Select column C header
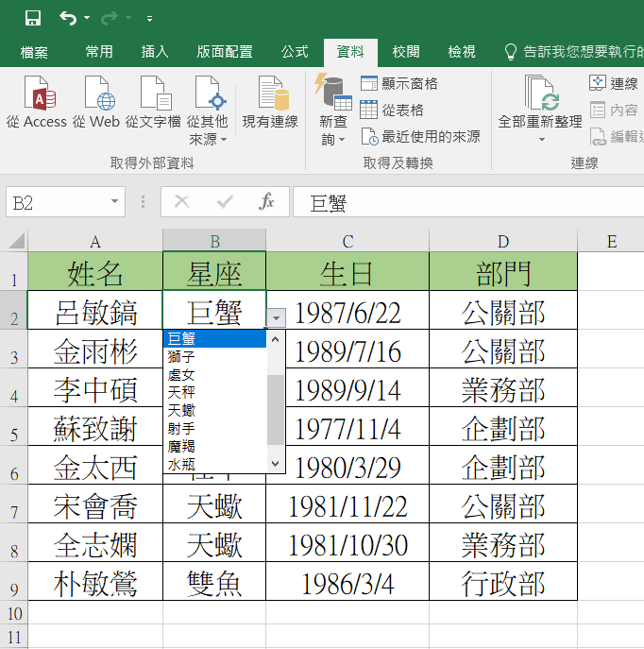The height and width of the screenshot is (649, 644). pos(347,241)
